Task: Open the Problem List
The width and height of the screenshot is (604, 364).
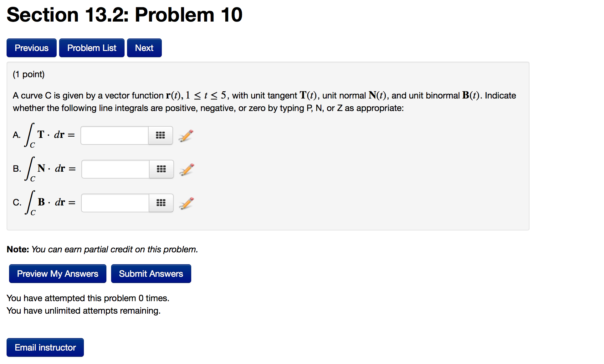Action: coord(92,48)
